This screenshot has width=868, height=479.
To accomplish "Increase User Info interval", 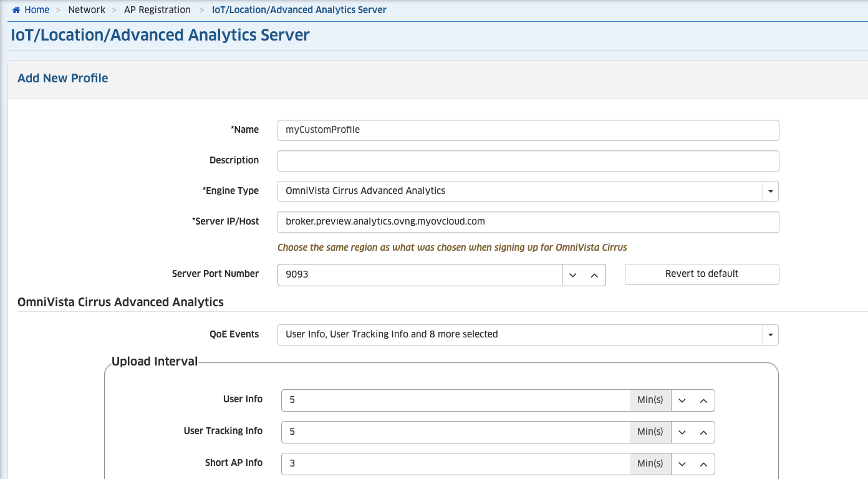I will [x=703, y=400].
